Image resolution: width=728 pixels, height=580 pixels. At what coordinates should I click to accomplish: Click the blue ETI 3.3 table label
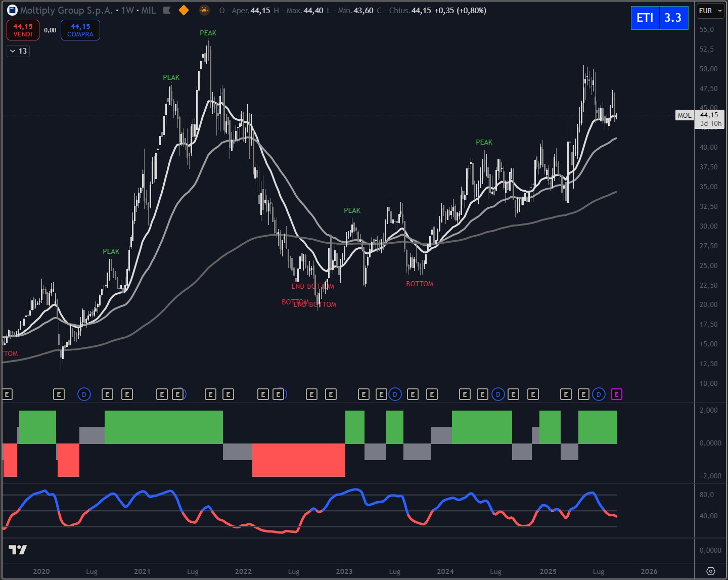point(659,18)
